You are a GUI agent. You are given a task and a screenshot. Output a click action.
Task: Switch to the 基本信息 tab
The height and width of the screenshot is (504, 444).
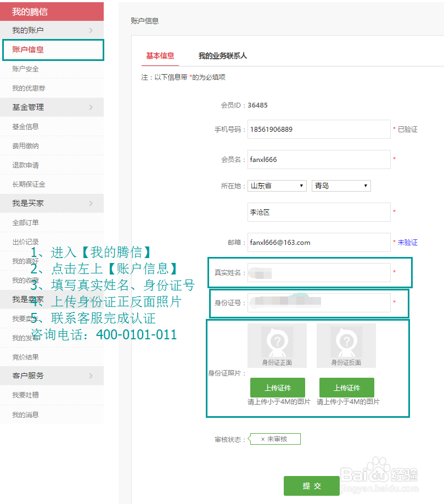click(x=159, y=55)
